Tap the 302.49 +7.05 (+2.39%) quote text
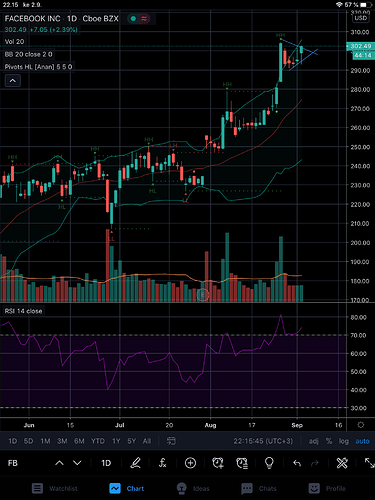The height and width of the screenshot is (500, 375). coord(41,30)
